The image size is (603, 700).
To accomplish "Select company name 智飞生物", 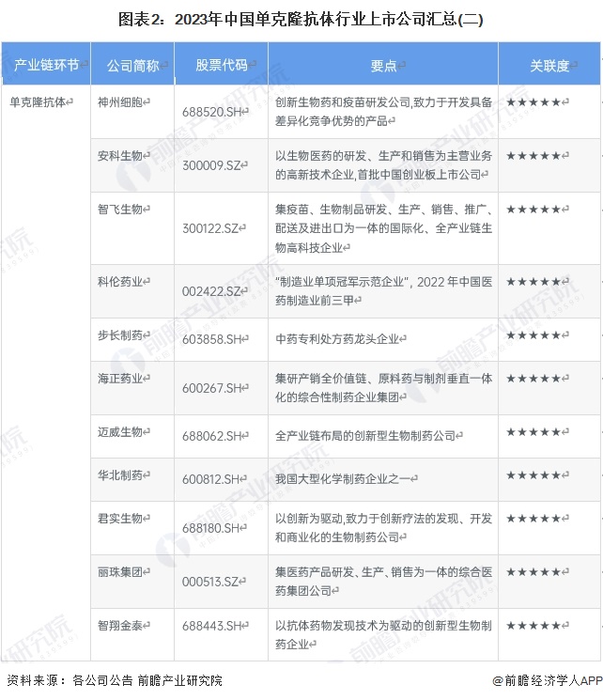I will pos(120,209).
